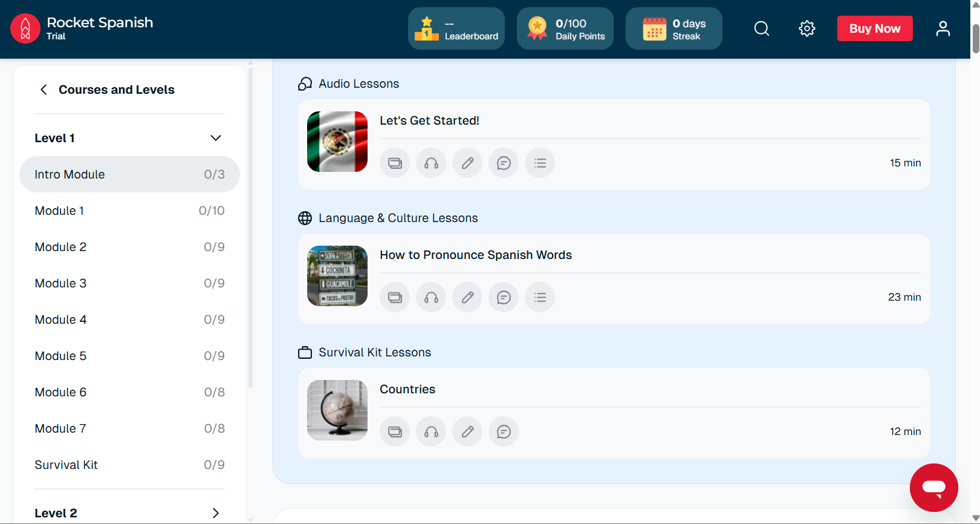Click flashcards icon for Let's Get Started

(x=395, y=163)
